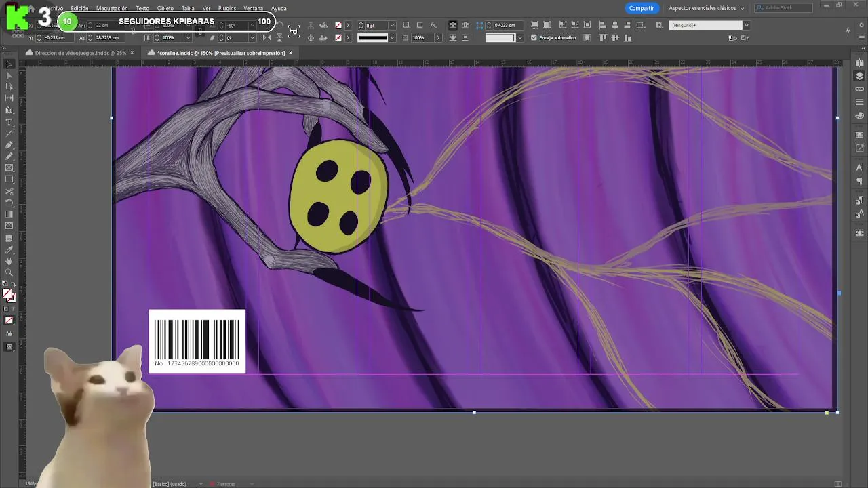Screen dimensions: 868x488
Task: Open the Ayuda menu
Action: [x=279, y=8]
